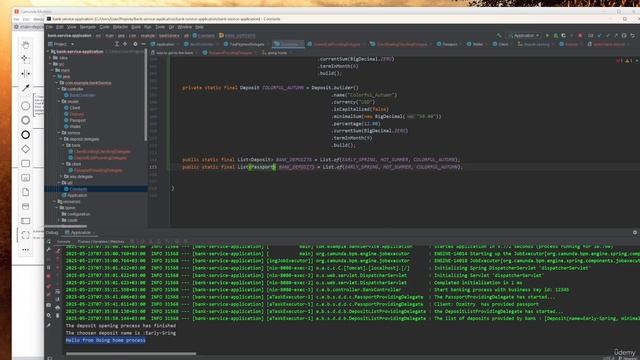The height and width of the screenshot is (360, 640).
Task: Collapse the bank-service-application root folder
Action: pyautogui.click(x=48, y=51)
